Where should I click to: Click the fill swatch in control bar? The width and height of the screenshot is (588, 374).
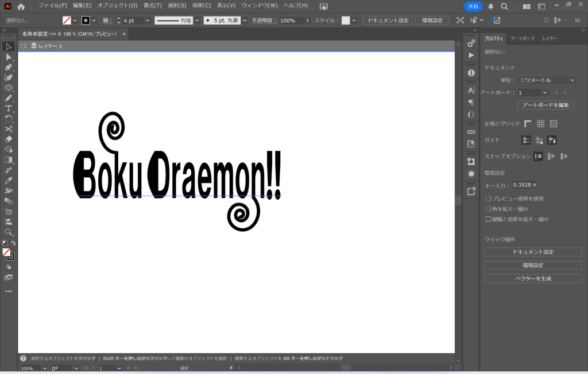click(67, 21)
